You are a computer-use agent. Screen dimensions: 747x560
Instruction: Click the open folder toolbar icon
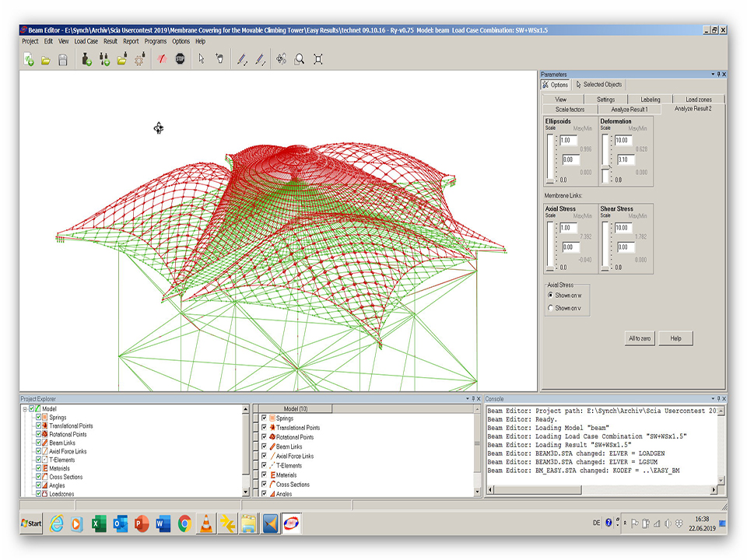coord(46,59)
